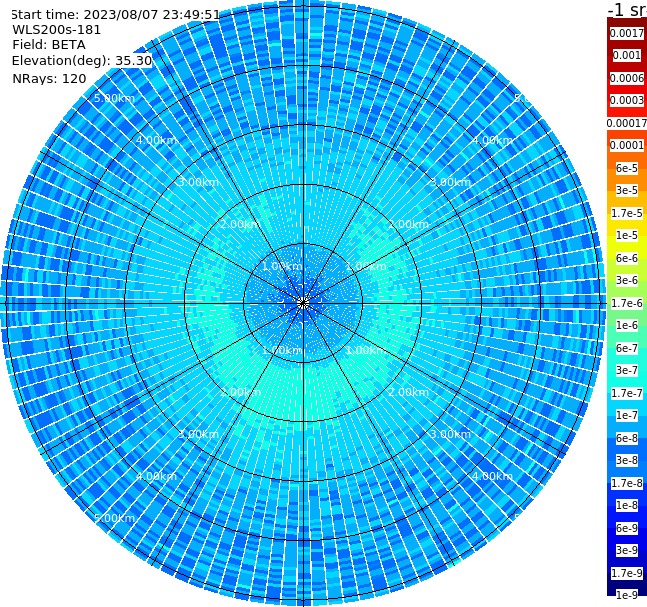Select the 3e-5 colorbar value
The height and width of the screenshot is (607, 647).
[x=627, y=190]
